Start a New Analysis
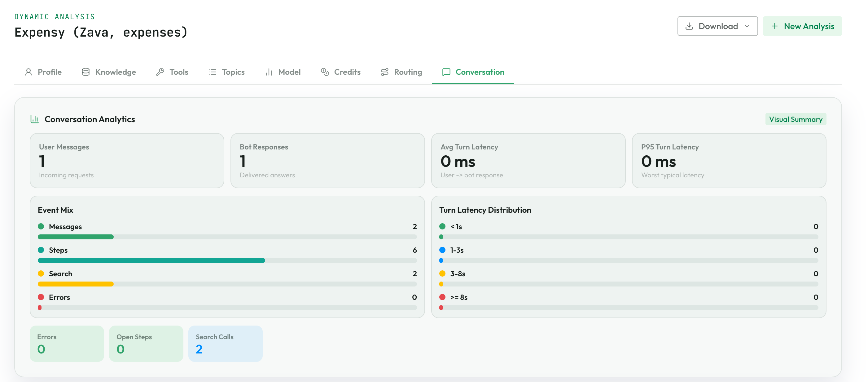 (802, 26)
